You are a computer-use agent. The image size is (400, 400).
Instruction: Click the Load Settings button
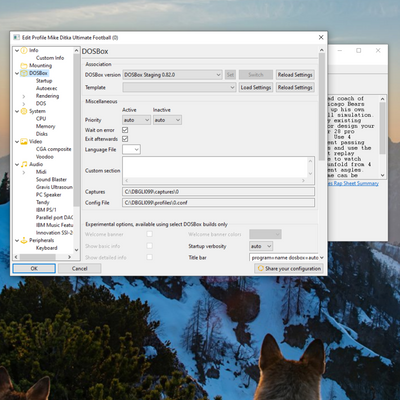[x=256, y=87]
